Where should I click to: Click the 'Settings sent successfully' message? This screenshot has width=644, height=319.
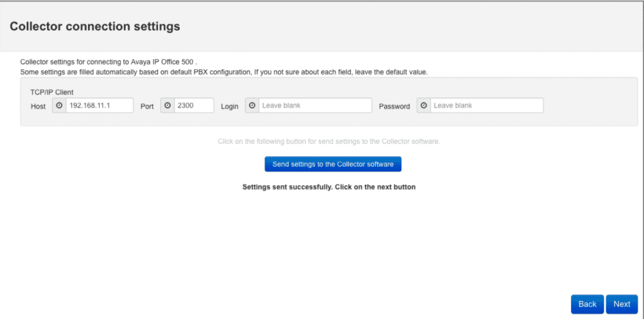point(329,187)
